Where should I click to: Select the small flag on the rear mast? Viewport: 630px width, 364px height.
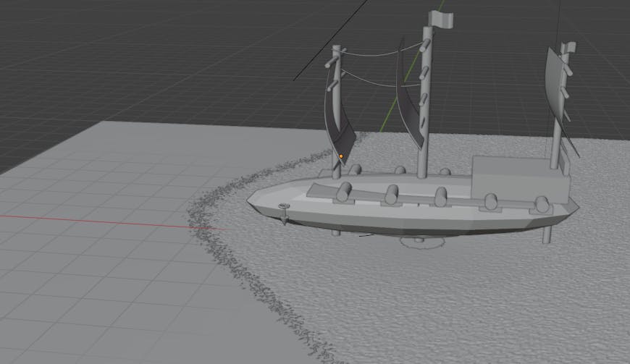click(x=569, y=48)
